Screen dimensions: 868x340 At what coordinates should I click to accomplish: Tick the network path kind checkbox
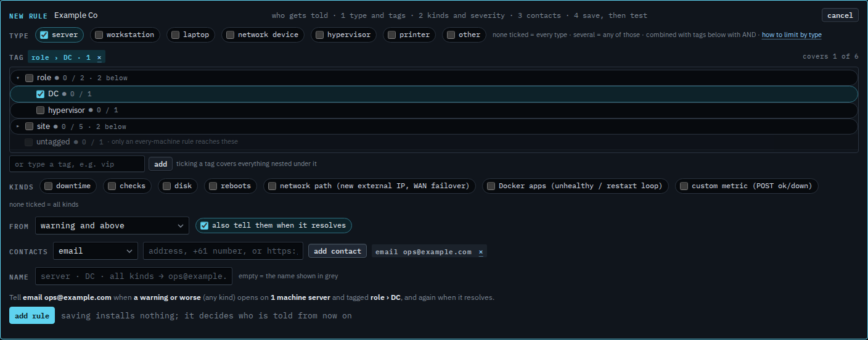(272, 186)
